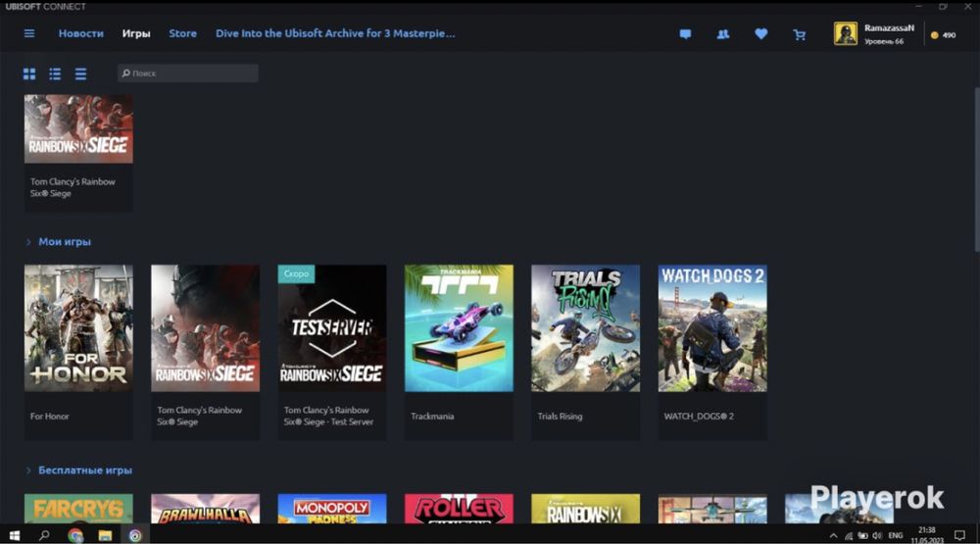Viewport: 980px width, 544px height.
Task: Open the Roller Champions free game cover
Action: click(459, 509)
